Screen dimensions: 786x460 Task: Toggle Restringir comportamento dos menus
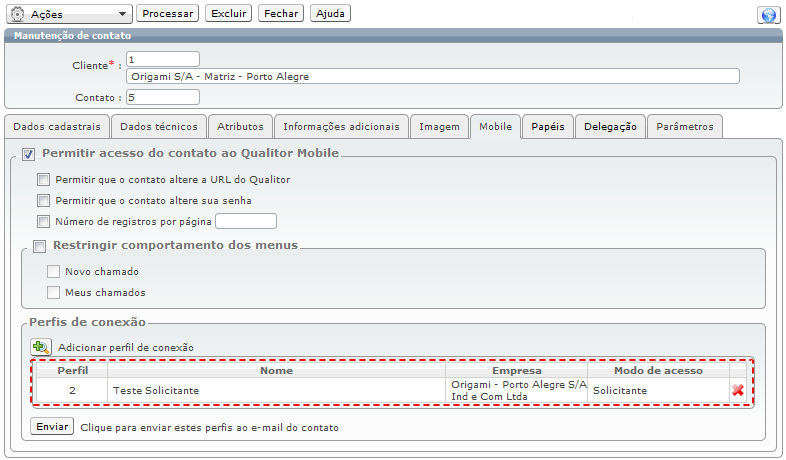point(40,246)
